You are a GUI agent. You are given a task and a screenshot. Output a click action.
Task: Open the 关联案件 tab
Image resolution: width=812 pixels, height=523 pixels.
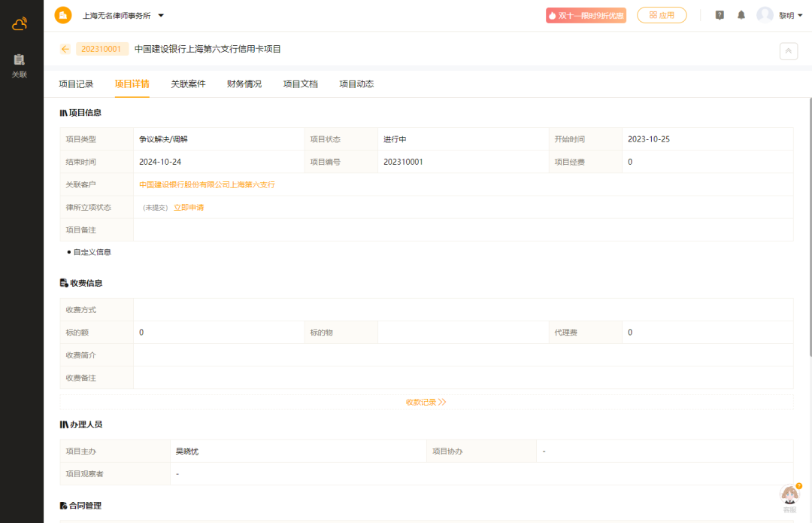pos(188,84)
